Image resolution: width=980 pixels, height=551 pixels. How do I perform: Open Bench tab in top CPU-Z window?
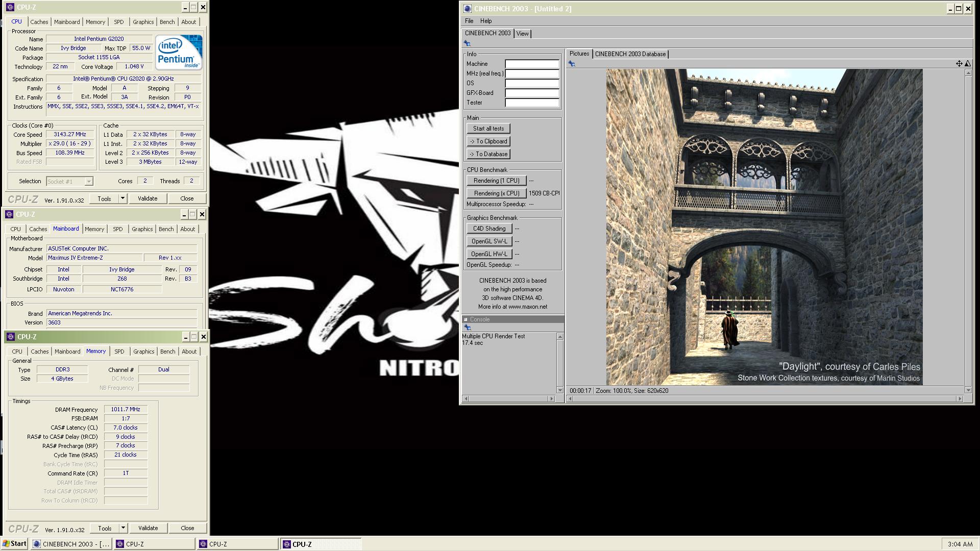[x=167, y=22]
